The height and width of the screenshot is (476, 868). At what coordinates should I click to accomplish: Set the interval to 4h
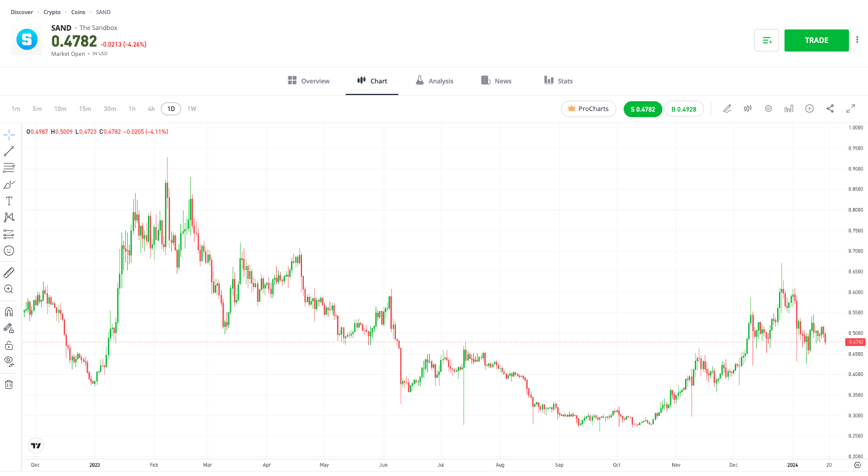pos(151,109)
